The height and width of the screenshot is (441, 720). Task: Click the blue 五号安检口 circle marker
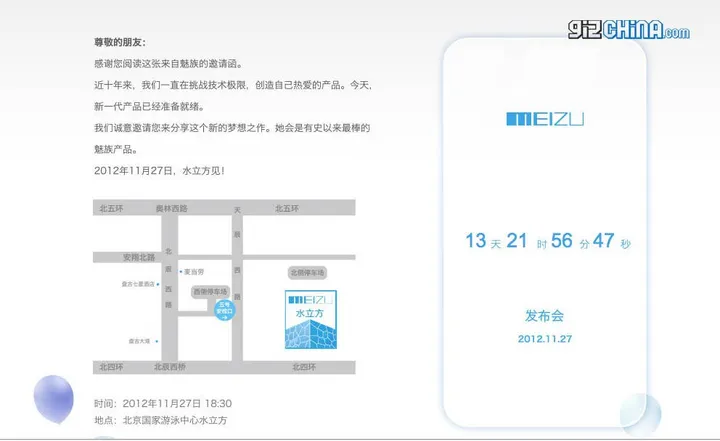click(x=225, y=311)
